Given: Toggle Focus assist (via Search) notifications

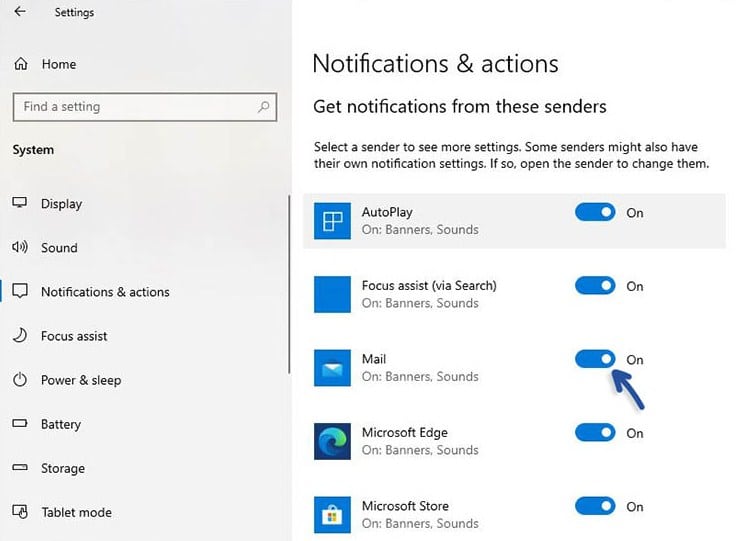Looking at the screenshot, I should click(x=595, y=285).
